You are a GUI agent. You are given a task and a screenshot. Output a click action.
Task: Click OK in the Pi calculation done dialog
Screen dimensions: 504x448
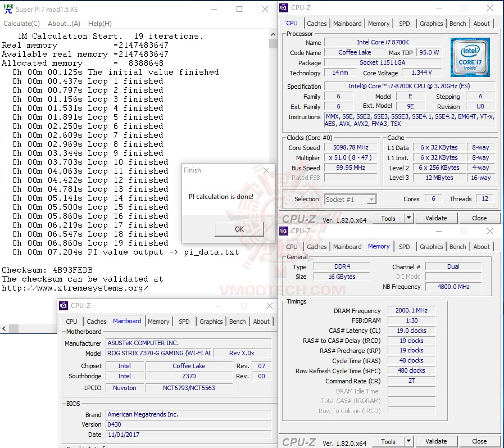[238, 229]
